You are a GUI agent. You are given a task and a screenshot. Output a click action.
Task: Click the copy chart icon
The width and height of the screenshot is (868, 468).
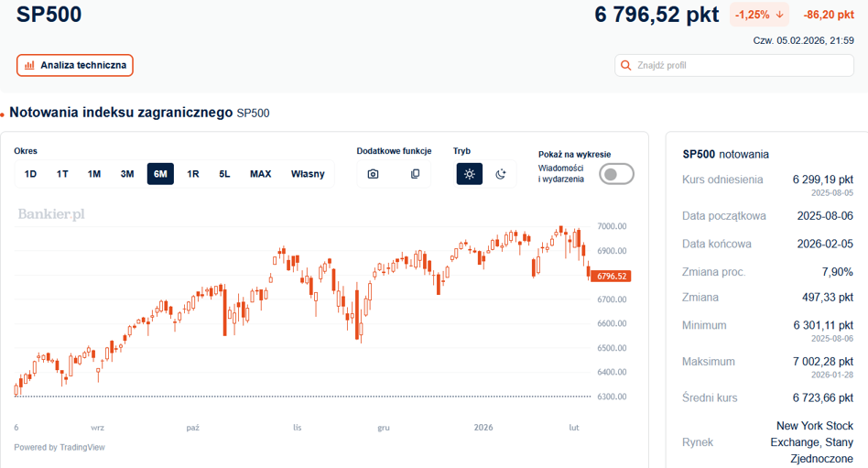point(415,174)
